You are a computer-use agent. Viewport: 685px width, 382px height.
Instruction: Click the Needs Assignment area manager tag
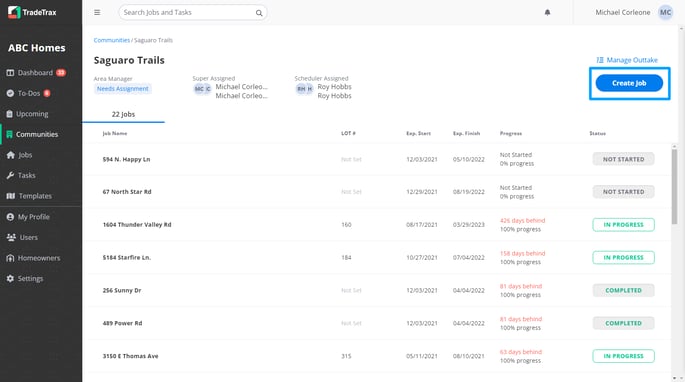(x=123, y=89)
